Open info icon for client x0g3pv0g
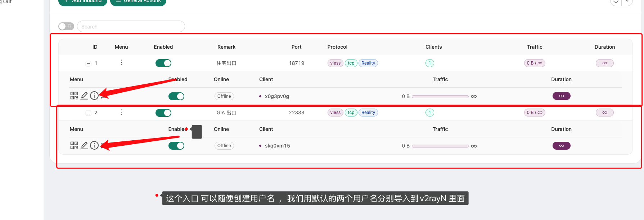This screenshot has height=220, width=644. (94, 96)
